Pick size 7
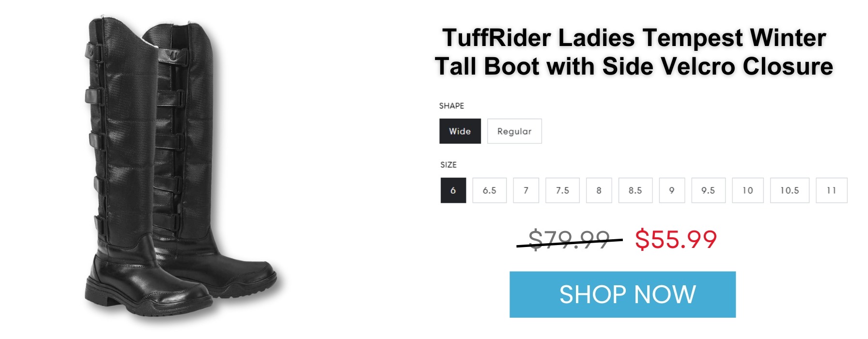The width and height of the screenshot is (868, 339). [x=526, y=190]
